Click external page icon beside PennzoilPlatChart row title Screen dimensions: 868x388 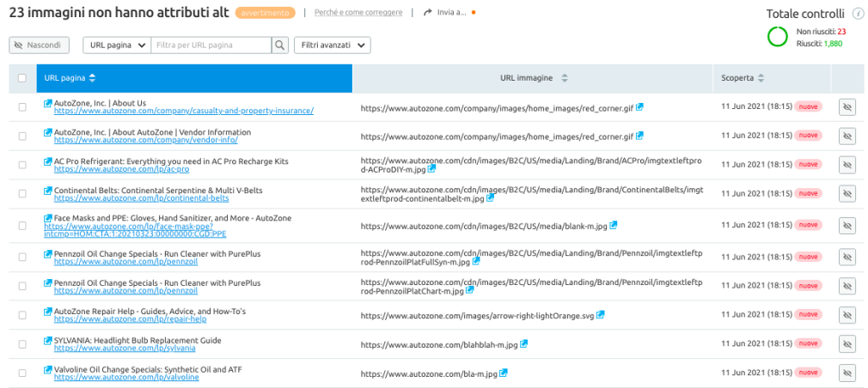48,283
